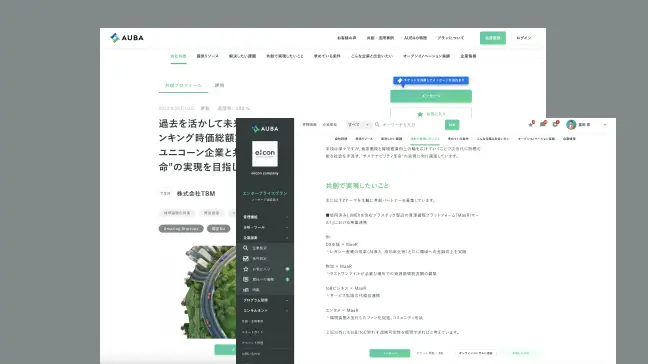Viewport: 648px width, 364px height.
Task: Open the bar chart icon sidebar item
Action: pyautogui.click(x=245, y=290)
